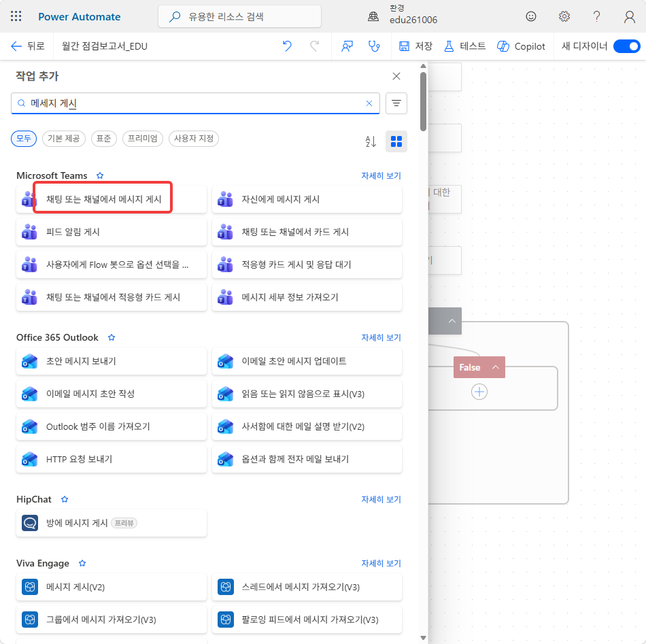This screenshot has width=646, height=644.
Task: Select 자신에게 메시지 게시 action
Action: [307, 199]
